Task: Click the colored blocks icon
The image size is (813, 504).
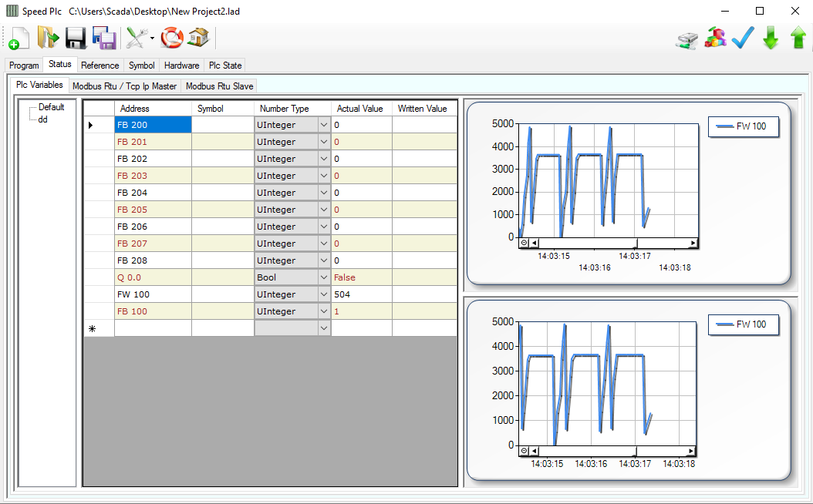Action: tap(716, 38)
